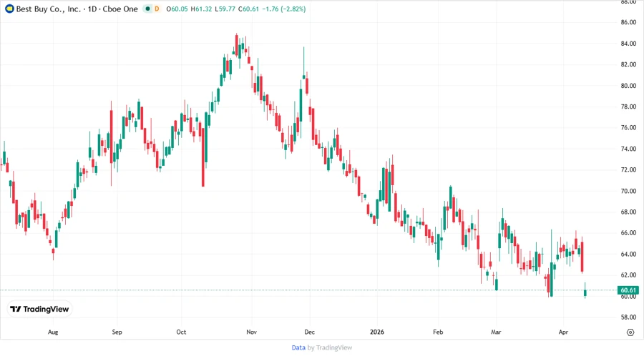The image size is (644, 356).
Task: Click the Oct label on time axis
Action: pos(181,332)
